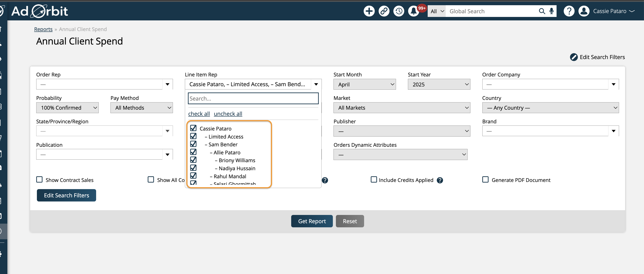Click the top-right Edit Search Filters link
Viewport: 644px width, 274px height.
[602, 57]
